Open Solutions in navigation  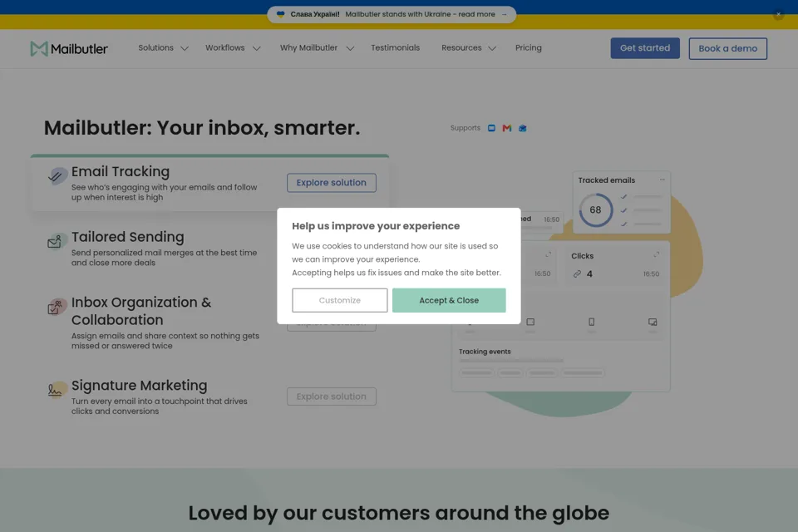155,48
